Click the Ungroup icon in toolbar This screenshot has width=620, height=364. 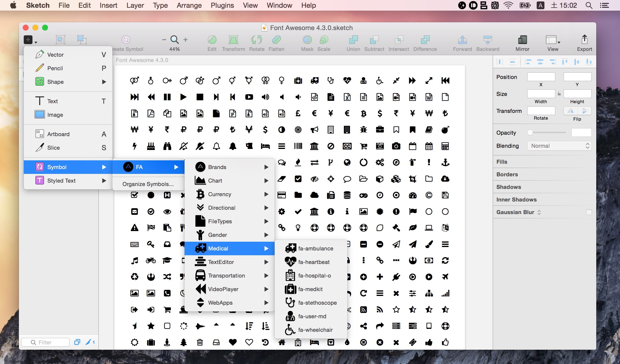(82, 40)
